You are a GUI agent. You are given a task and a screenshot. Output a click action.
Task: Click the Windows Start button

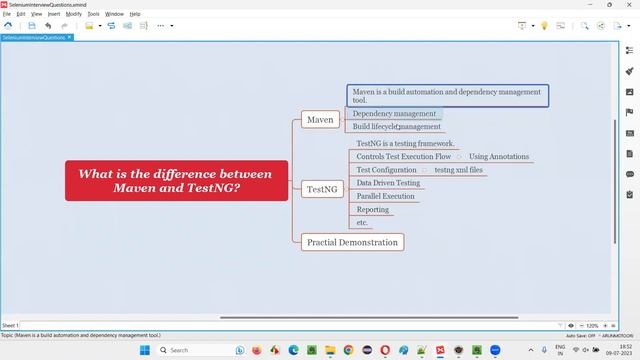point(145,350)
